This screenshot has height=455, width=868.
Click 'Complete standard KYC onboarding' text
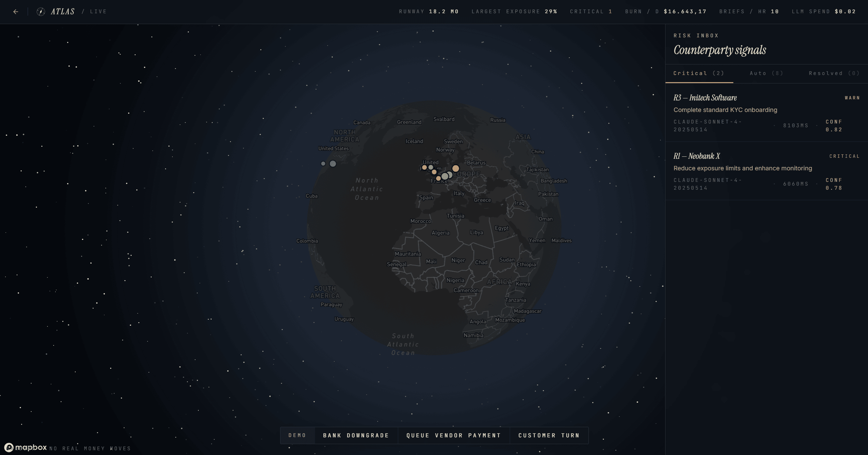coord(725,110)
